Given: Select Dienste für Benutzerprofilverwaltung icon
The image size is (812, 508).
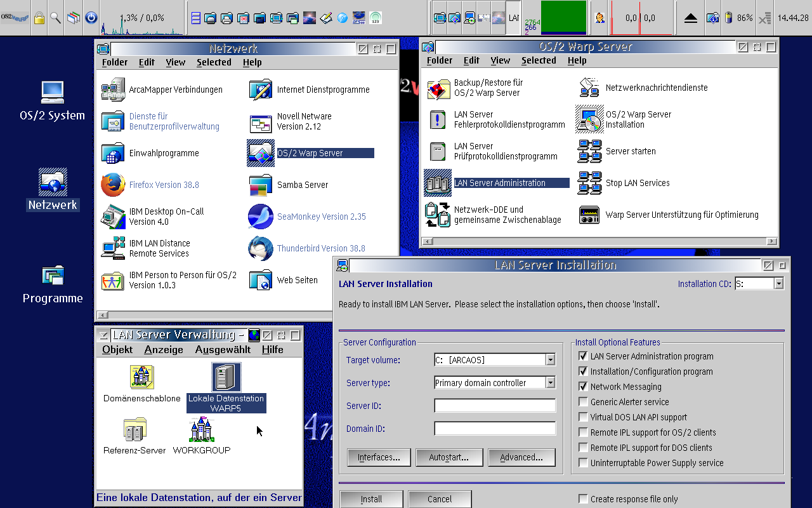Looking at the screenshot, I should (114, 121).
